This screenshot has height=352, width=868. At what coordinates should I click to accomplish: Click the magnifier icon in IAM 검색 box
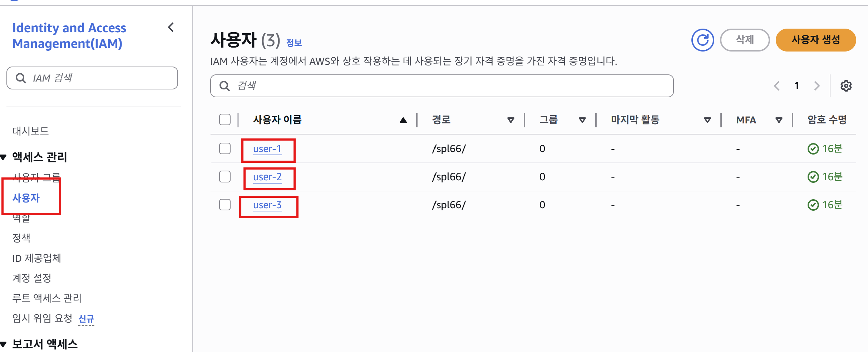tap(20, 78)
